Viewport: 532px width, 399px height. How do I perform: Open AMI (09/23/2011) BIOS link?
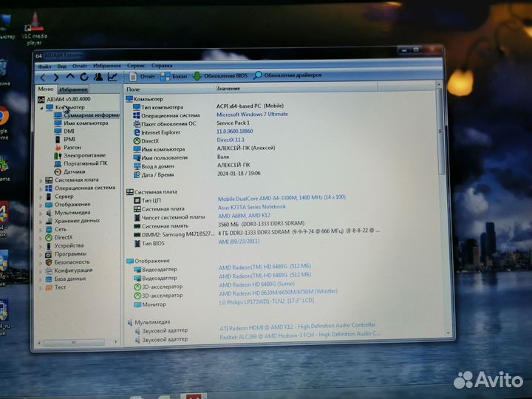[x=239, y=242]
